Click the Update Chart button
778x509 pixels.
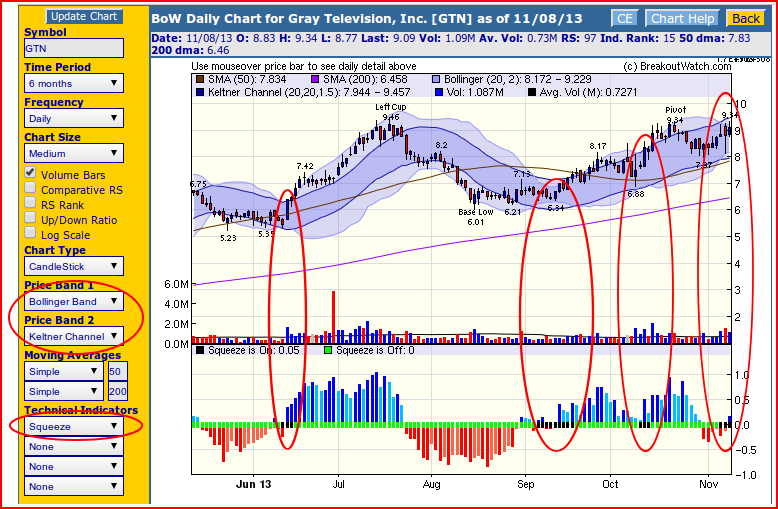tap(84, 16)
